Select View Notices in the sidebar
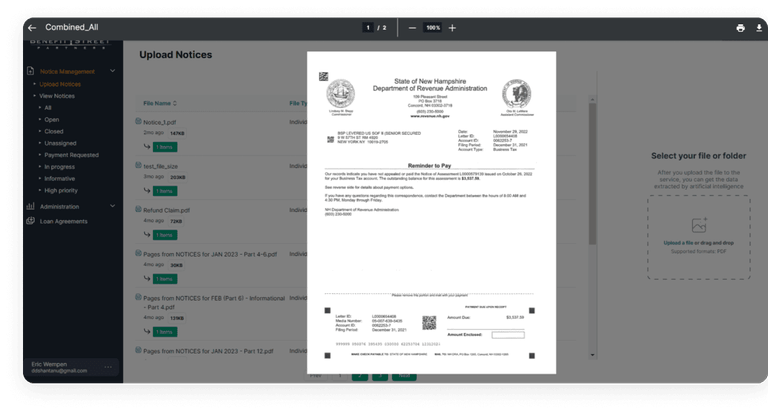768x411 pixels. pyautogui.click(x=57, y=96)
